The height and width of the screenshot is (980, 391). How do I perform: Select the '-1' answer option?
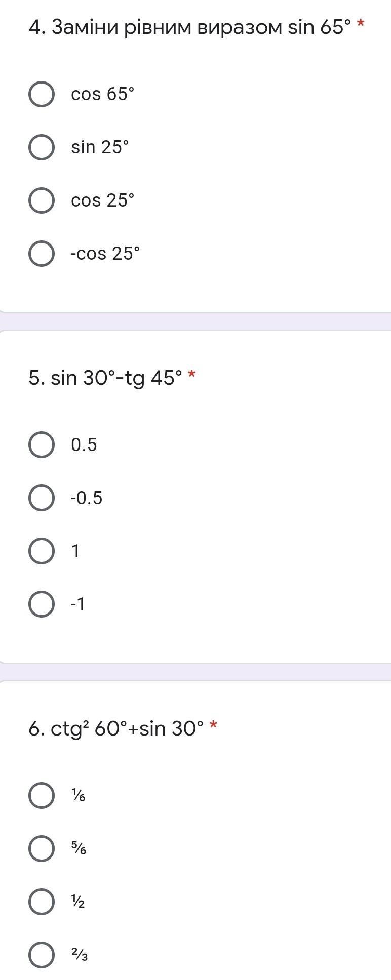click(42, 604)
